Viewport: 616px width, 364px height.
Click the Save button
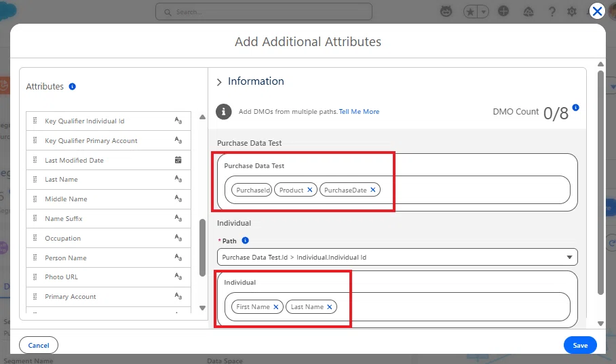coord(580,345)
